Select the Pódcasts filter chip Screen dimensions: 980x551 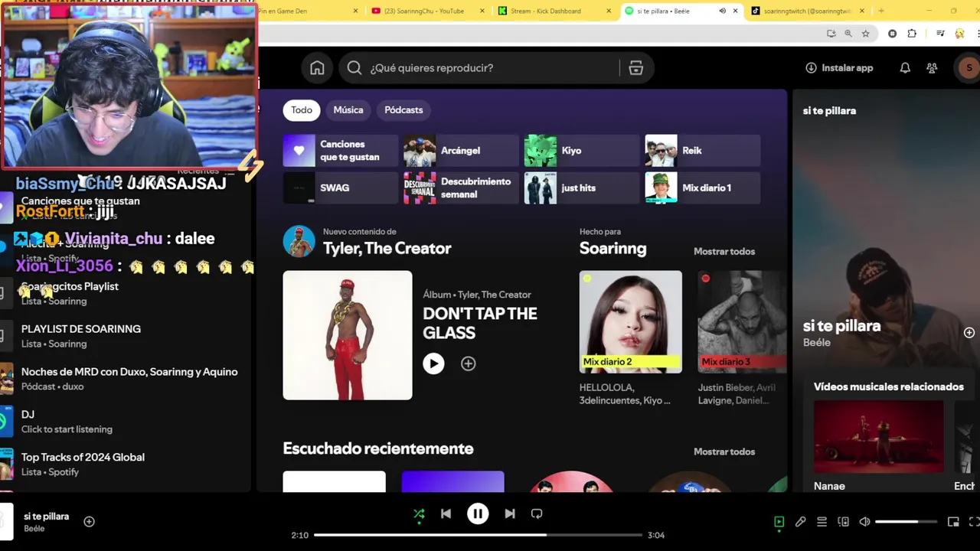pyautogui.click(x=403, y=110)
